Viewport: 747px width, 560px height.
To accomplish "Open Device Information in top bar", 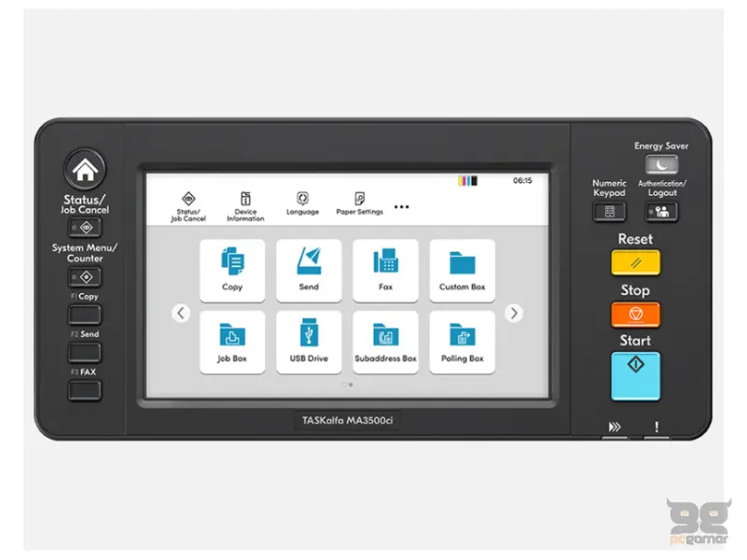I will click(x=246, y=206).
